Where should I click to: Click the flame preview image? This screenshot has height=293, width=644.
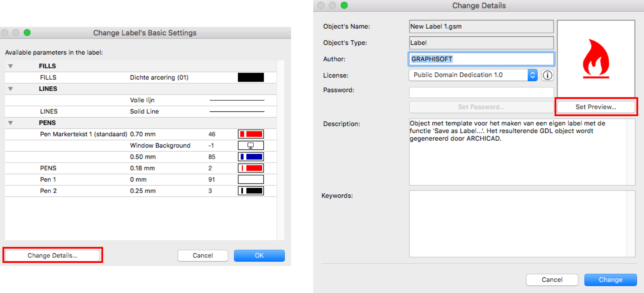pos(596,59)
